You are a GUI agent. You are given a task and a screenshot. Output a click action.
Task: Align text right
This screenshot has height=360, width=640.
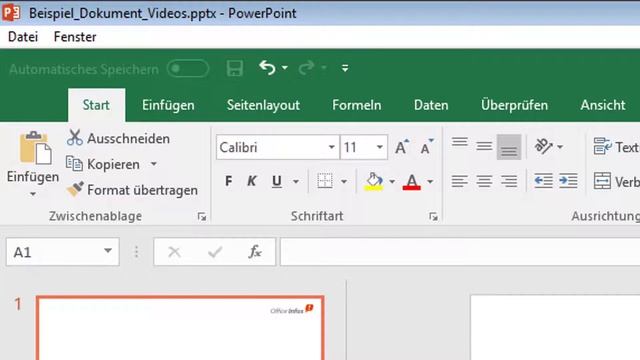click(509, 181)
